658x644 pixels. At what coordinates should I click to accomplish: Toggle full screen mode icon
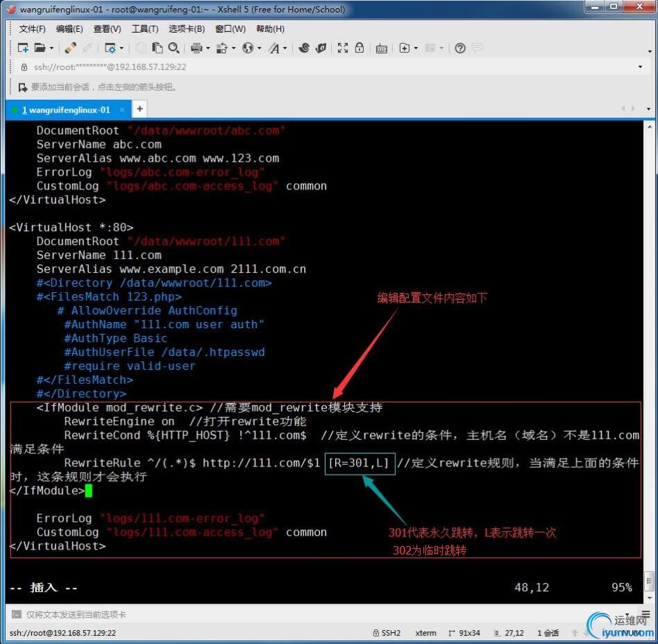tap(342, 48)
